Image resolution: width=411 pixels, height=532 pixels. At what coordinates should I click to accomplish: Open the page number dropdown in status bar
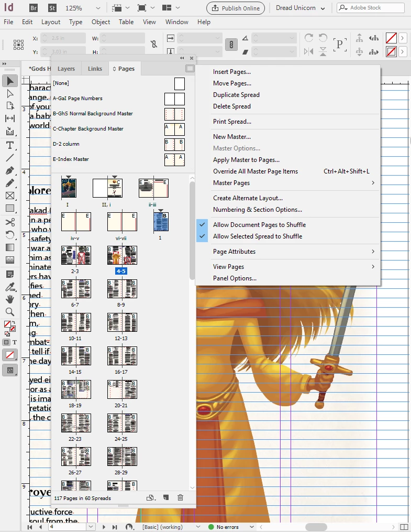coord(91,527)
